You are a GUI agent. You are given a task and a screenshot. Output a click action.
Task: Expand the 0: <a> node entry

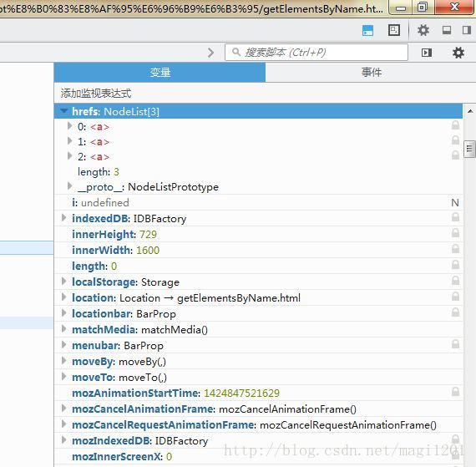pyautogui.click(x=69, y=125)
